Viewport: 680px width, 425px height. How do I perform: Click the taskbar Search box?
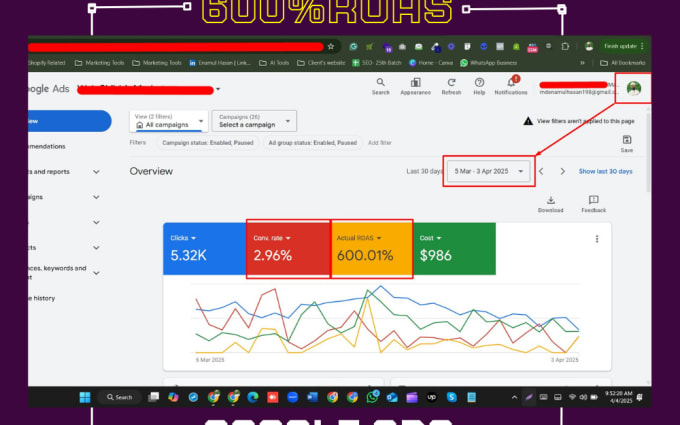120,397
